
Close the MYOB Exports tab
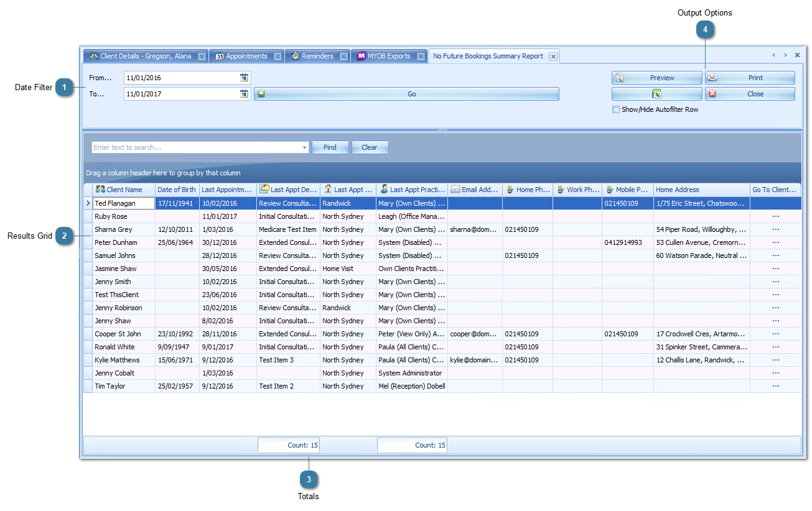pyautogui.click(x=421, y=57)
